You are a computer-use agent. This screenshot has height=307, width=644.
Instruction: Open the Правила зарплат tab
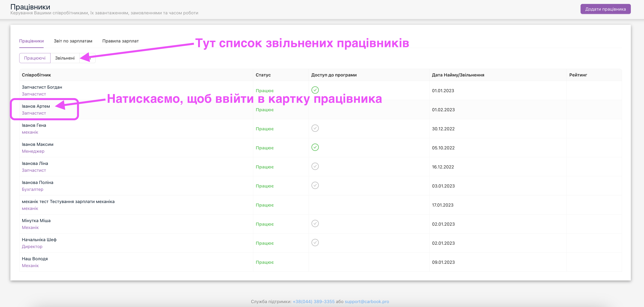pos(120,41)
